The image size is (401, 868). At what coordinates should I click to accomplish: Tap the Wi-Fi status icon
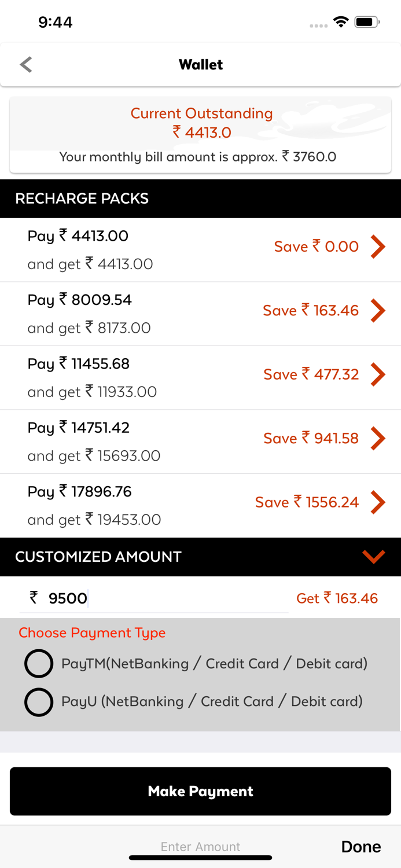coord(341,22)
